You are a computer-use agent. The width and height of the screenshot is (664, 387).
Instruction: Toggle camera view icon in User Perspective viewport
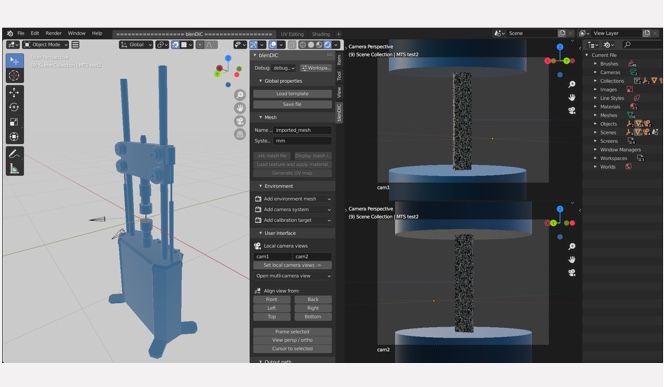[240, 121]
